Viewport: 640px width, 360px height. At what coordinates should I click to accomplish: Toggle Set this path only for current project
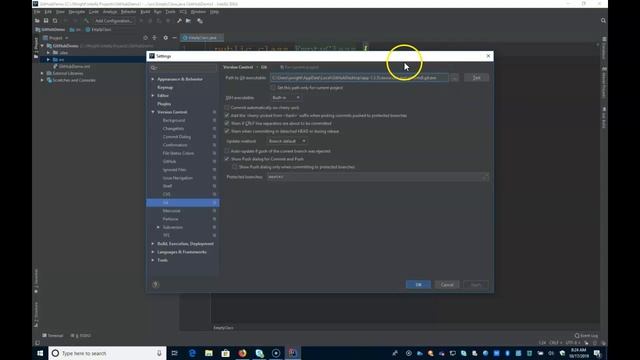point(273,88)
